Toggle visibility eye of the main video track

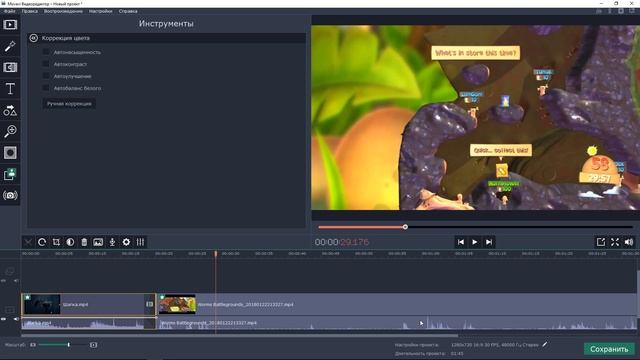click(x=4, y=319)
